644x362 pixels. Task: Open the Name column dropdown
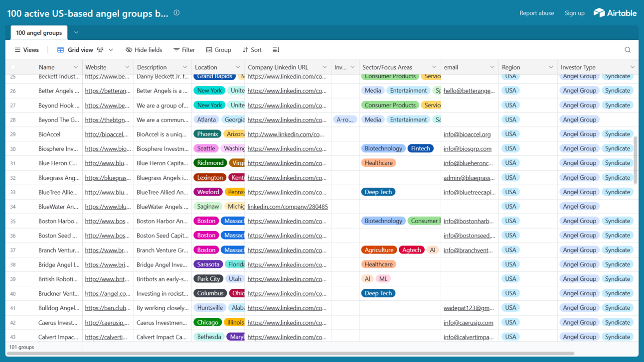point(75,67)
